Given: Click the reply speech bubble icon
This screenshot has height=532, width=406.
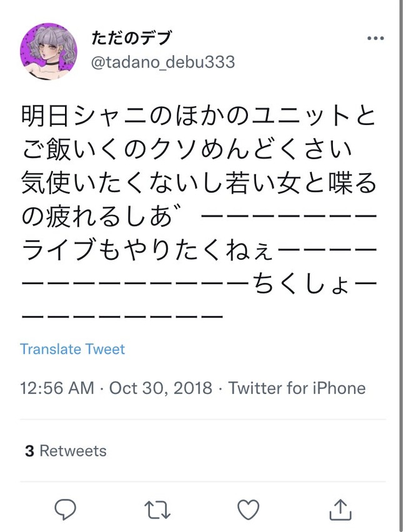Looking at the screenshot, I should [x=65, y=510].
